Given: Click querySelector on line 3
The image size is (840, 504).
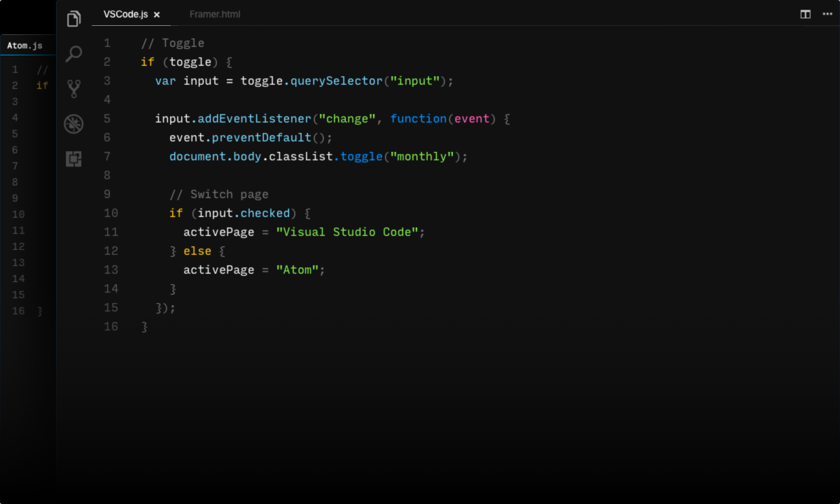Looking at the screenshot, I should click(336, 81).
